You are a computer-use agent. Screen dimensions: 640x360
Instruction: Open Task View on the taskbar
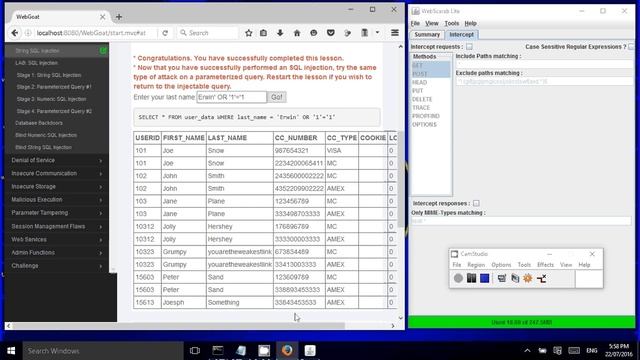pyautogui.click(x=195, y=351)
